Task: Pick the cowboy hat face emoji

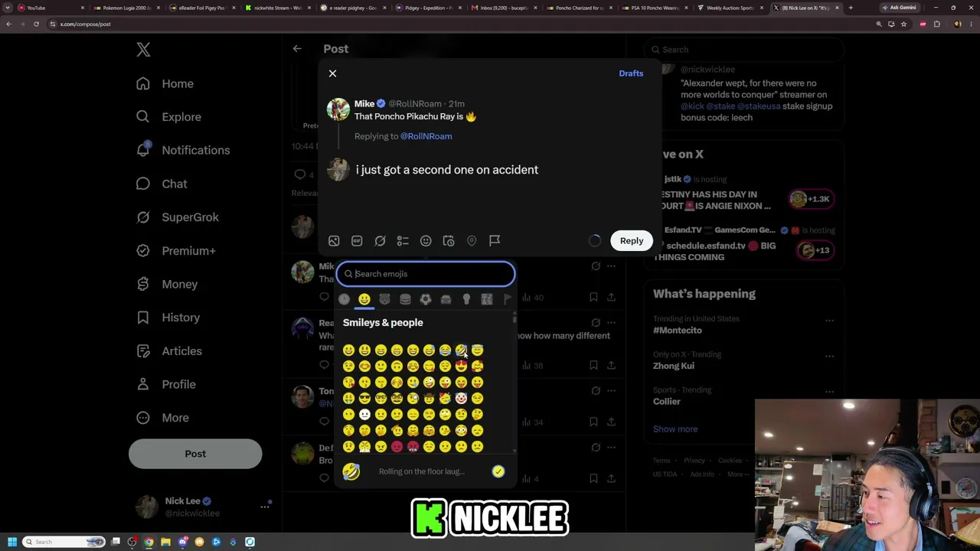Action: [429, 399]
